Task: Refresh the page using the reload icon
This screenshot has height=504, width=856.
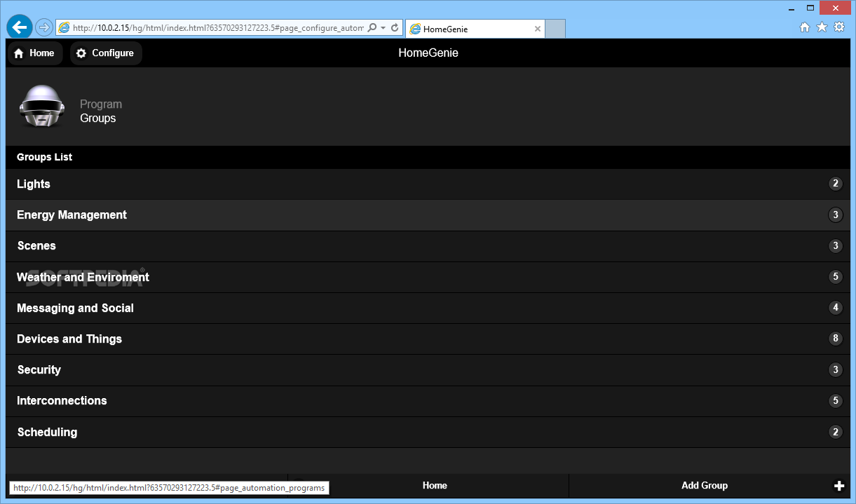Action: pos(395,28)
